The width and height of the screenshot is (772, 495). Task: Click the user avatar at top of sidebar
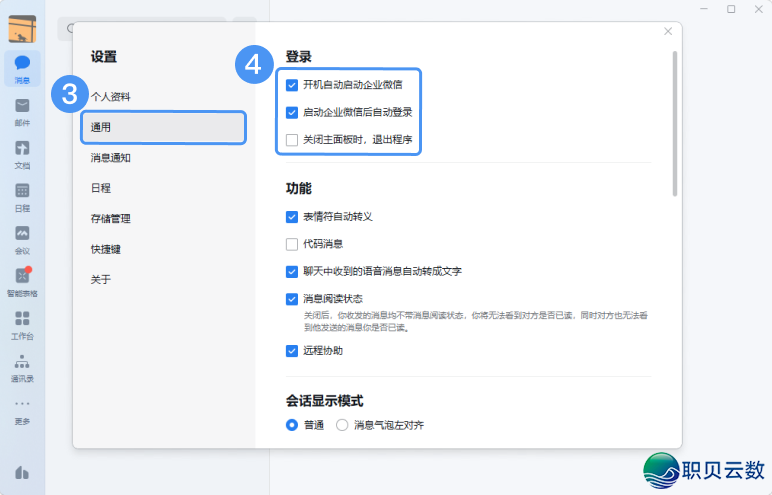(22, 29)
